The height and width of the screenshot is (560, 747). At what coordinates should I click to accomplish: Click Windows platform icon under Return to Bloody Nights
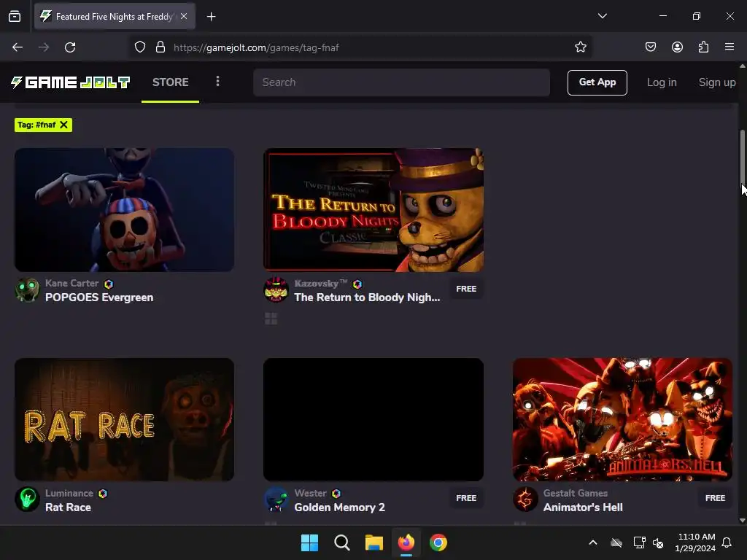click(271, 319)
